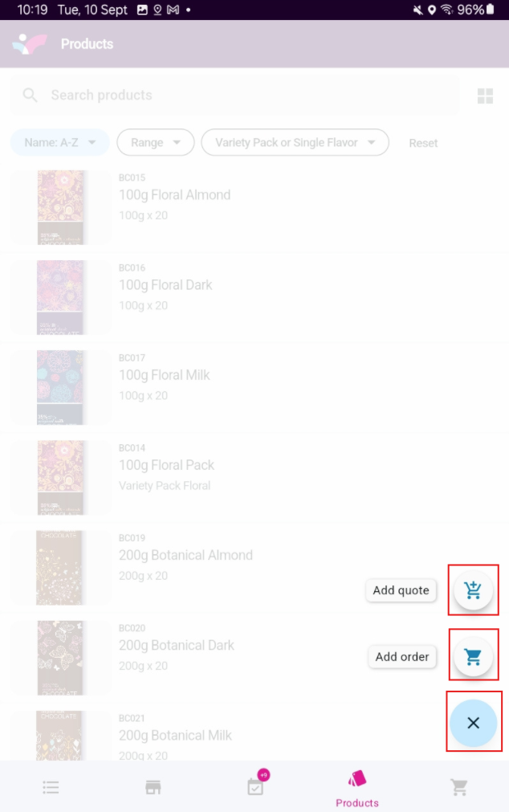The height and width of the screenshot is (812, 509).
Task: Open the Name: A-Z sort dropdown
Action: (x=59, y=143)
